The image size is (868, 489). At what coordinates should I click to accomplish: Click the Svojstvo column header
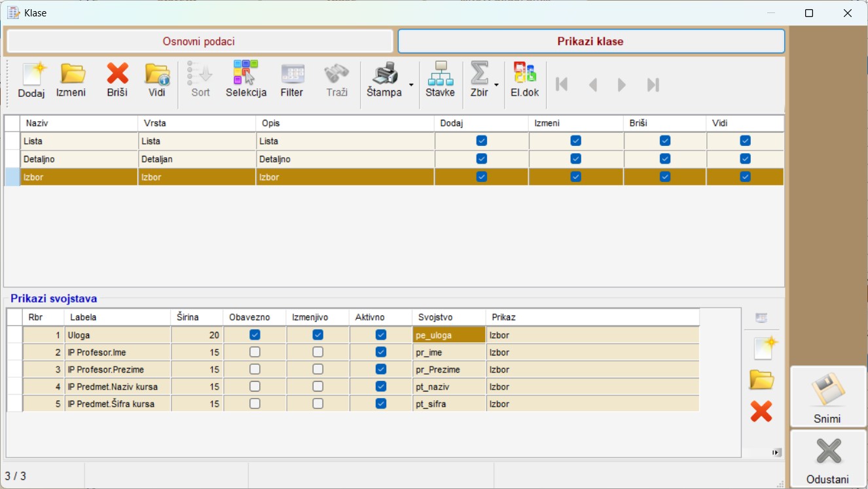pyautogui.click(x=449, y=317)
